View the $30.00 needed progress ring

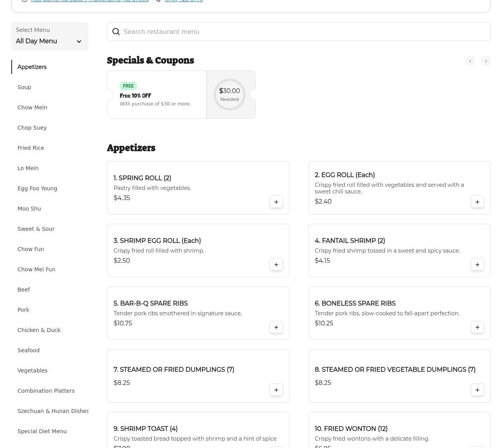[230, 95]
